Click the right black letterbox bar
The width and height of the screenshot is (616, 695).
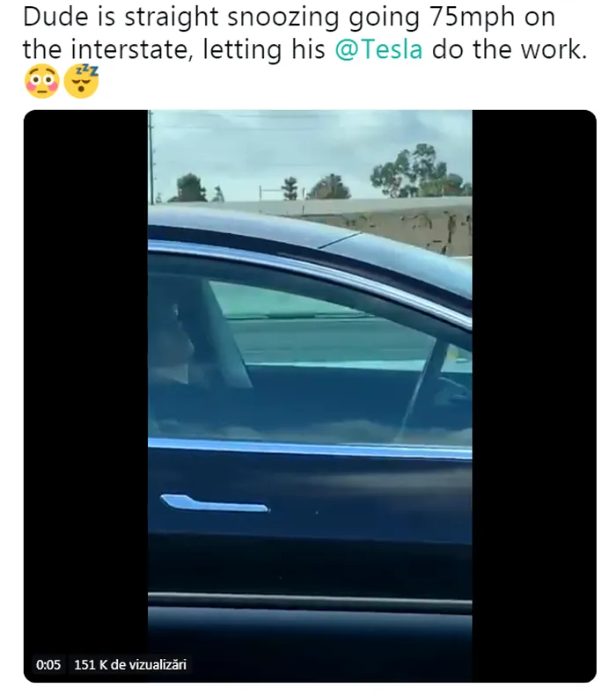(x=534, y=396)
